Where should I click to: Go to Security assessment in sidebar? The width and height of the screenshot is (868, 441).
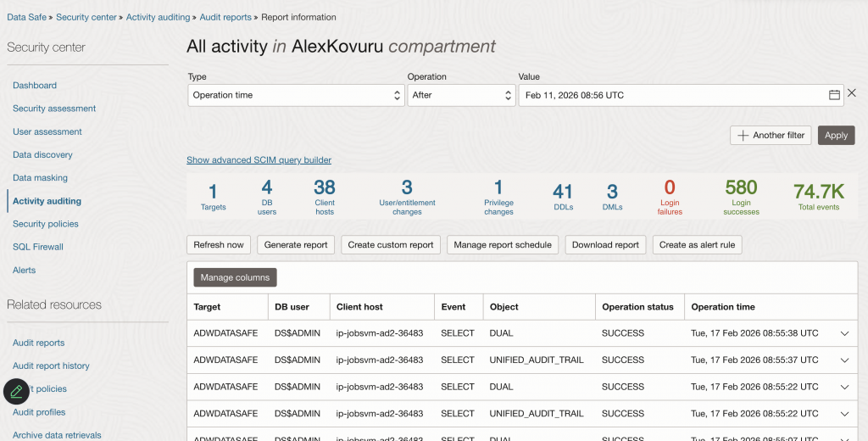pos(54,109)
